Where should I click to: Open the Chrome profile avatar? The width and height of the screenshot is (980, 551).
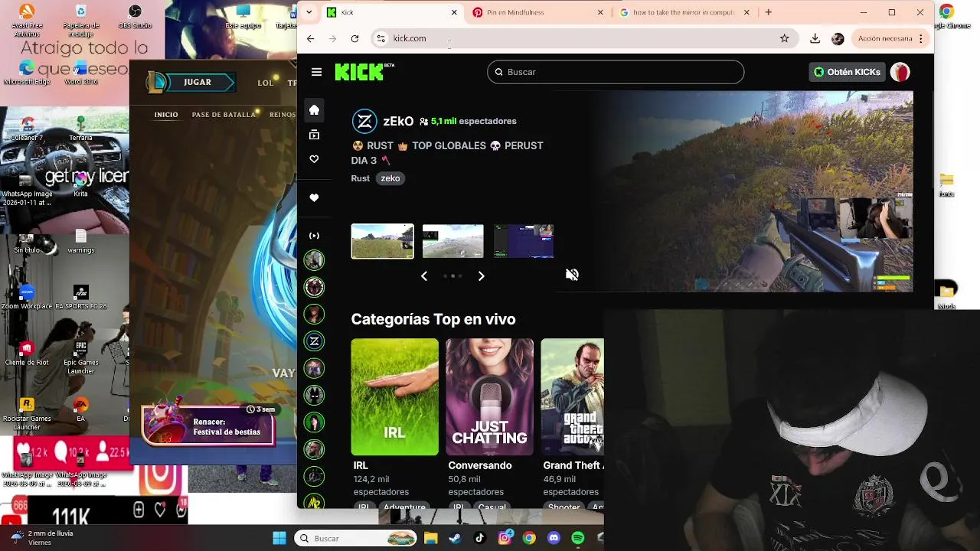[838, 38]
